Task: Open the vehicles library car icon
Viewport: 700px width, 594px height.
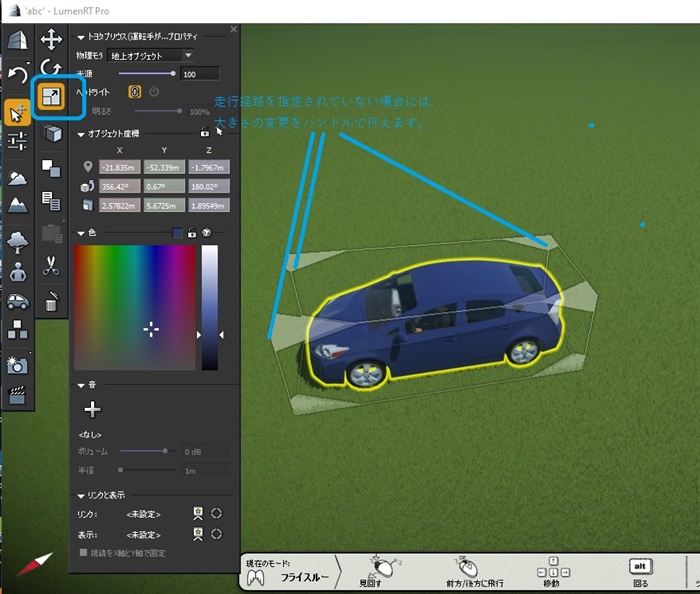Action: (18, 302)
